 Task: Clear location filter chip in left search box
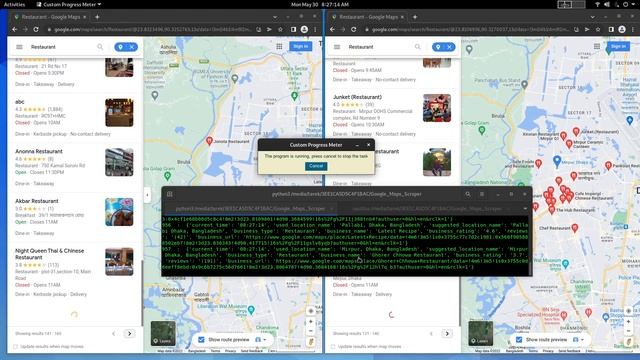(x=132, y=47)
